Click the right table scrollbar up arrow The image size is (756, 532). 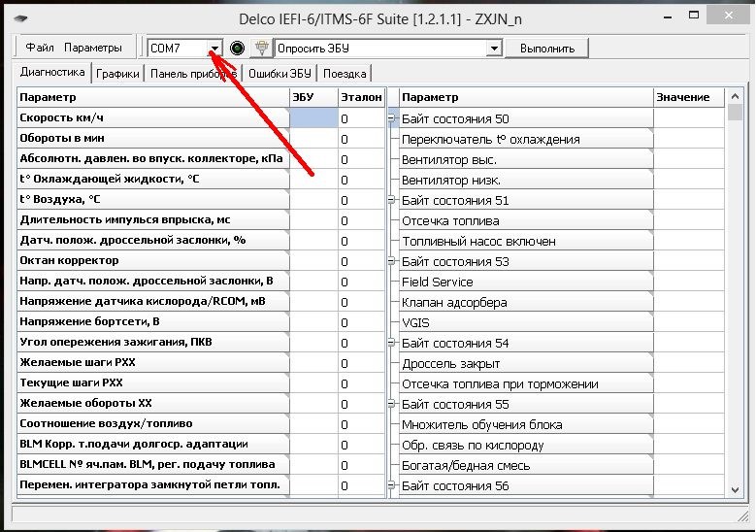pyautogui.click(x=736, y=96)
